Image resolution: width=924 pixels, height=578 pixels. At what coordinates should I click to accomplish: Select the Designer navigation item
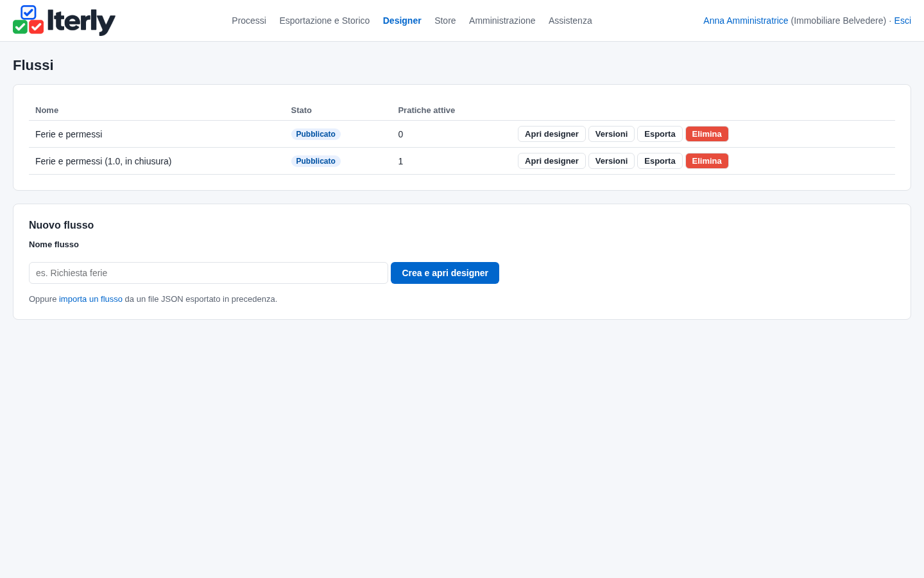coord(402,21)
